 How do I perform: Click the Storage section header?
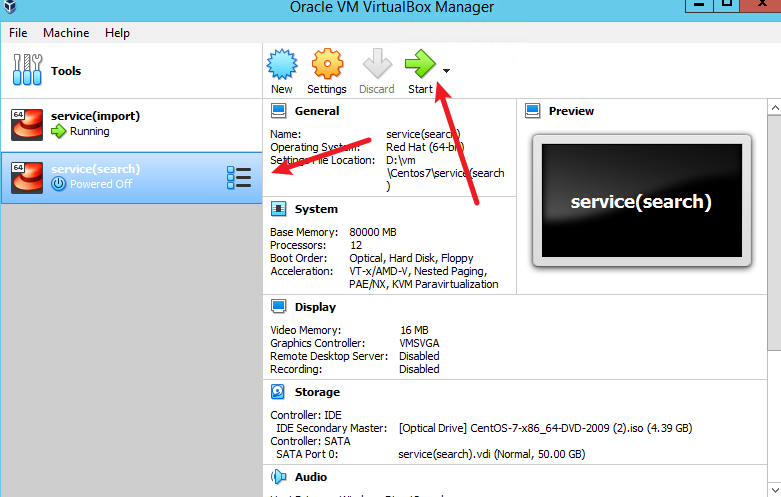317,392
